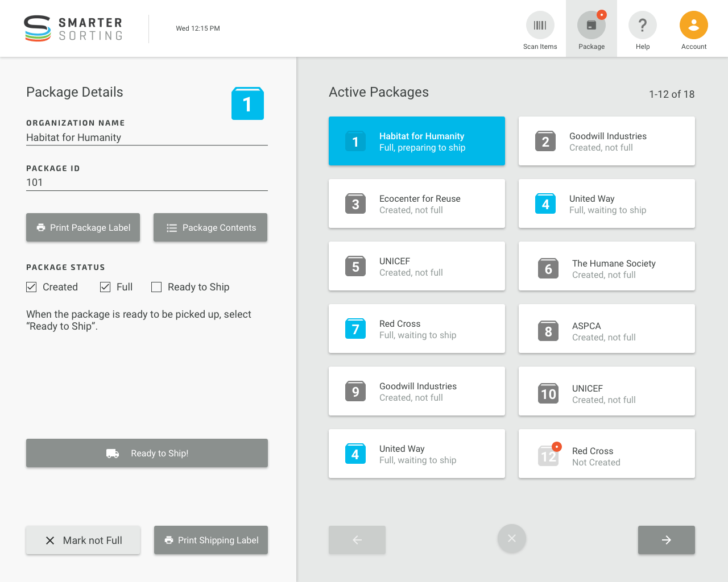Click Print Package Label button
This screenshot has width=728, height=582.
(83, 227)
